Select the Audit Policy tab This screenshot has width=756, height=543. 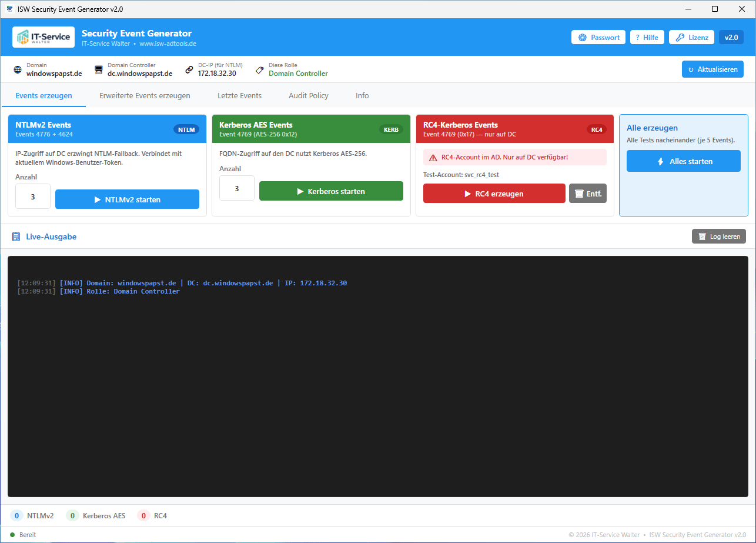(x=308, y=95)
